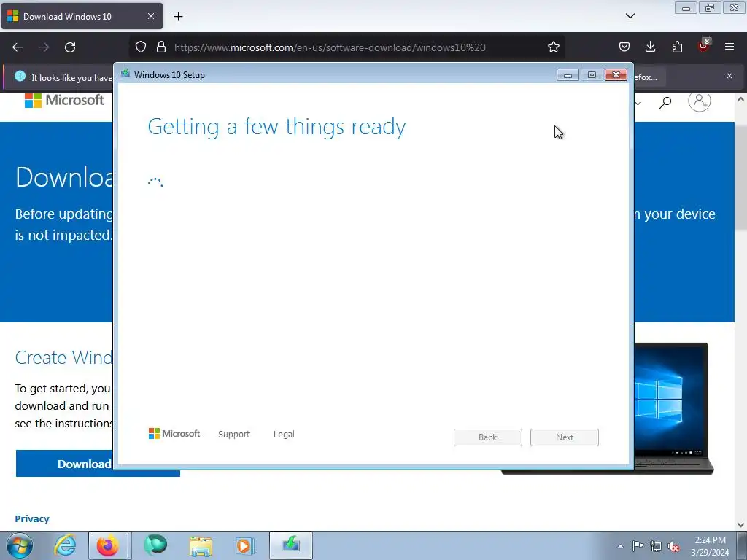
Task: Open uBlock Origin extension icon
Action: (x=704, y=46)
